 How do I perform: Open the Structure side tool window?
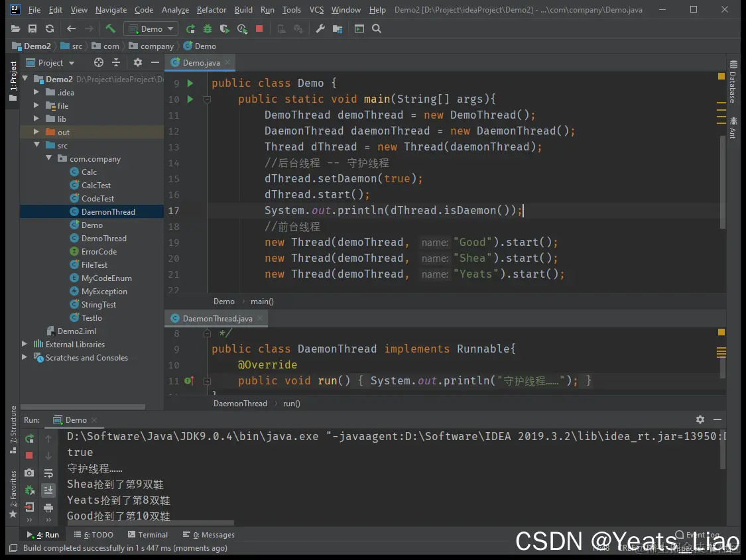tap(13, 429)
